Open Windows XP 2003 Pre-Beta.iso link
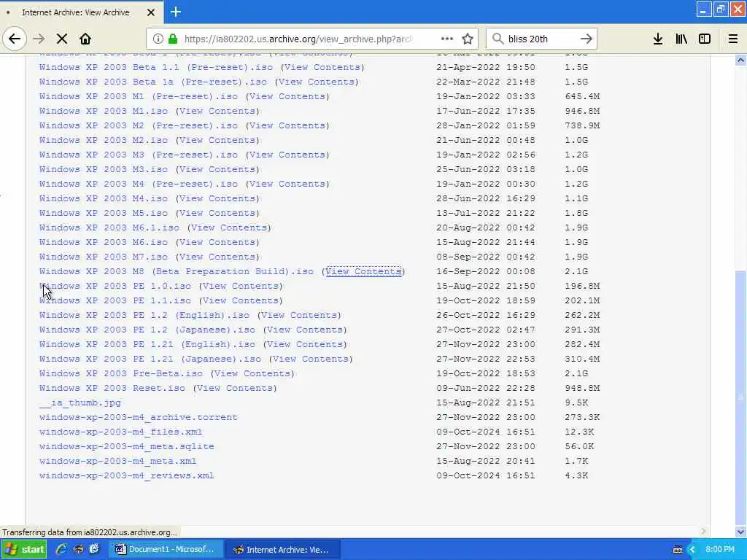Screen dimensions: 747x560 pos(120,373)
